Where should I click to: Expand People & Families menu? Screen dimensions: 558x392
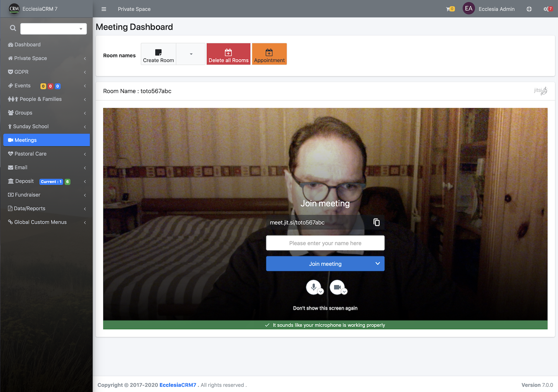[47, 99]
